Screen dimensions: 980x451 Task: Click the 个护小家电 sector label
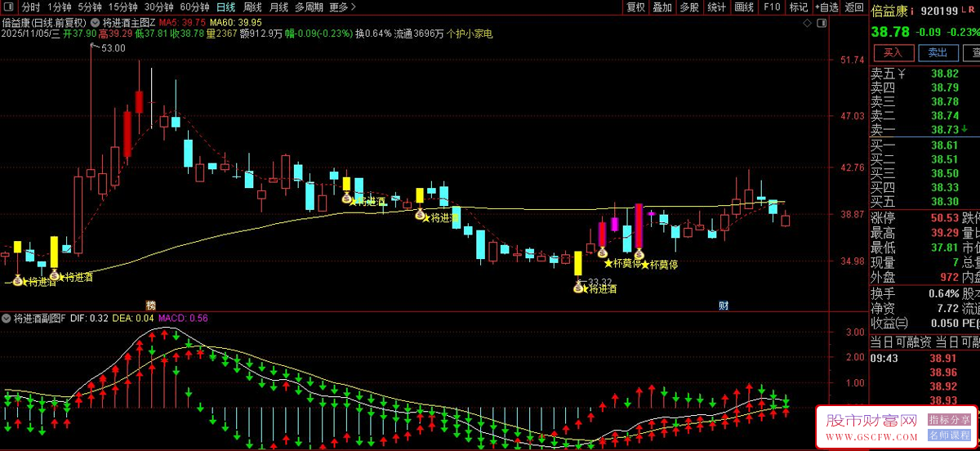pos(470,34)
